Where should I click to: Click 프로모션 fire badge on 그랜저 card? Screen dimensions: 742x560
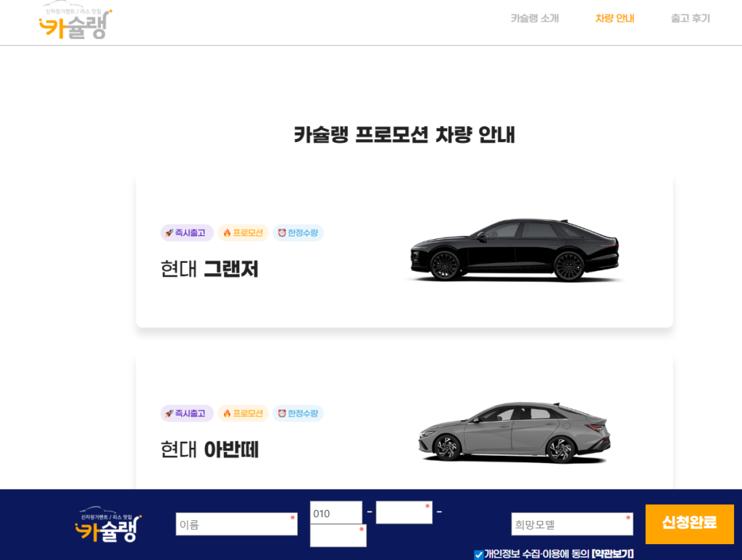(243, 233)
